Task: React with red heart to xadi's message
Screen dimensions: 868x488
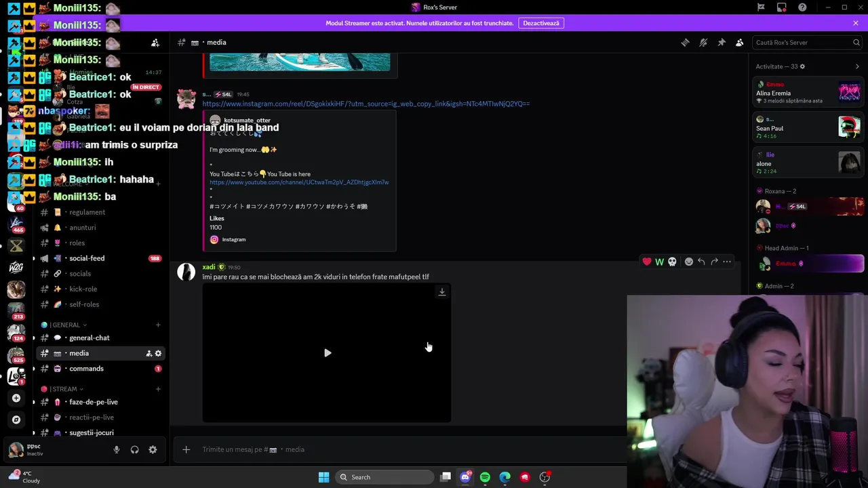Action: (647, 262)
